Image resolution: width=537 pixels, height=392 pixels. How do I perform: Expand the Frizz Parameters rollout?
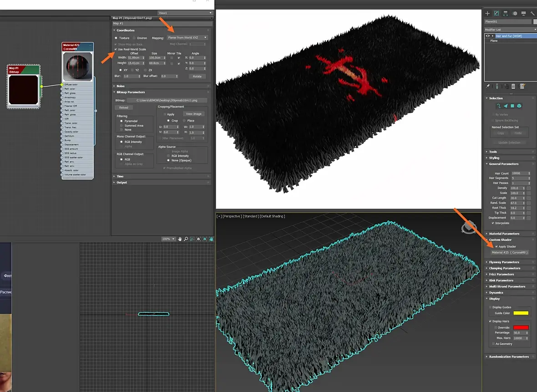[x=510, y=275]
